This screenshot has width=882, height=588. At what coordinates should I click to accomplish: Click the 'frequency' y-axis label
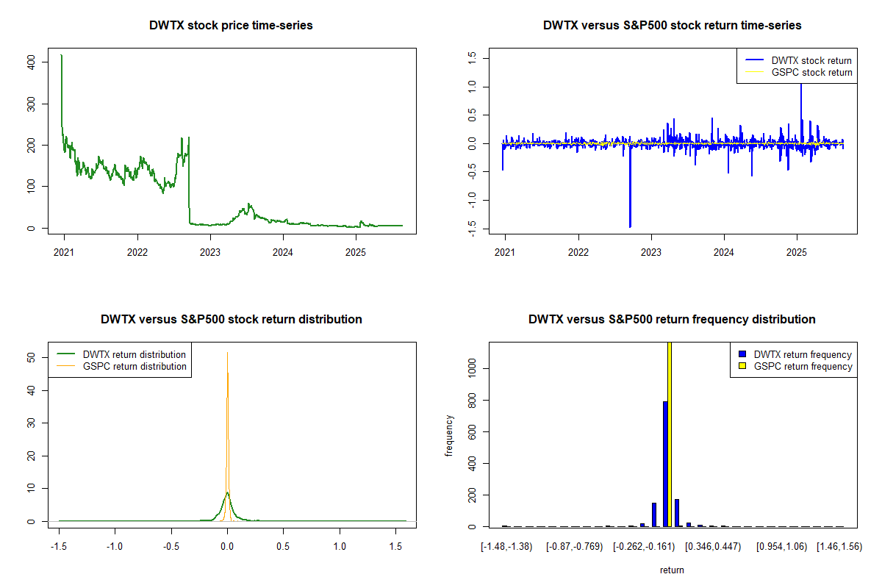(450, 435)
